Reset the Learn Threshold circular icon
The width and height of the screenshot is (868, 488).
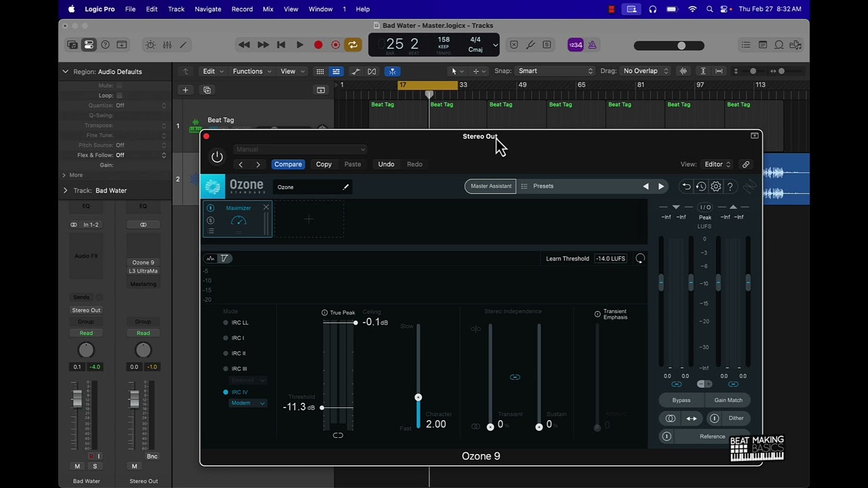[640, 258]
